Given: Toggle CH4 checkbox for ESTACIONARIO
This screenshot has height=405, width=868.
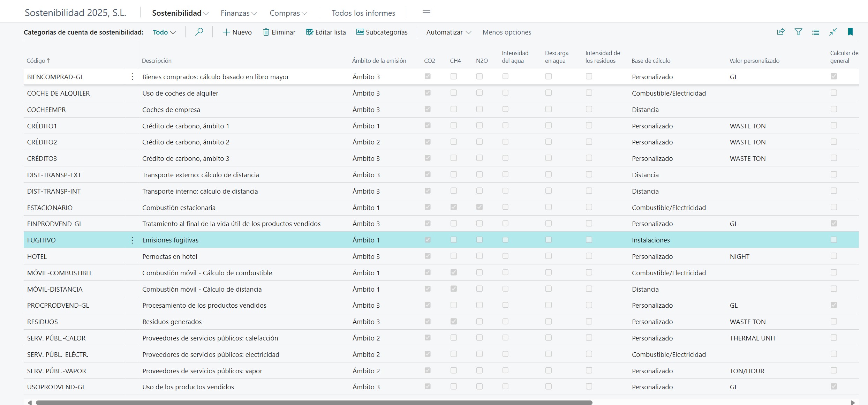Looking at the screenshot, I should 454,207.
